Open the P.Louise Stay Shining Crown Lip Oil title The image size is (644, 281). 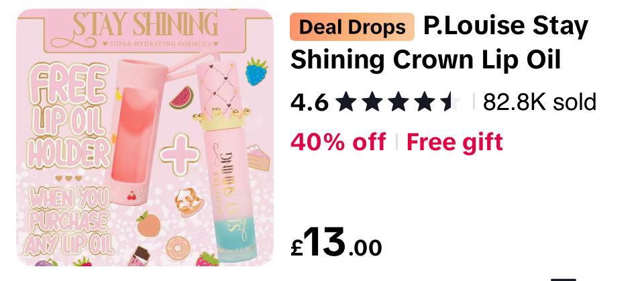(x=439, y=43)
